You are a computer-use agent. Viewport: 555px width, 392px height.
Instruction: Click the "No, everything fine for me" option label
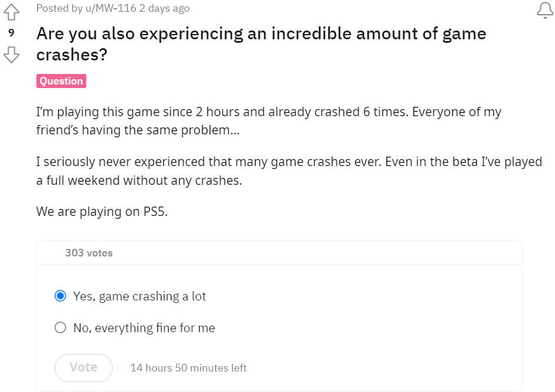(144, 328)
